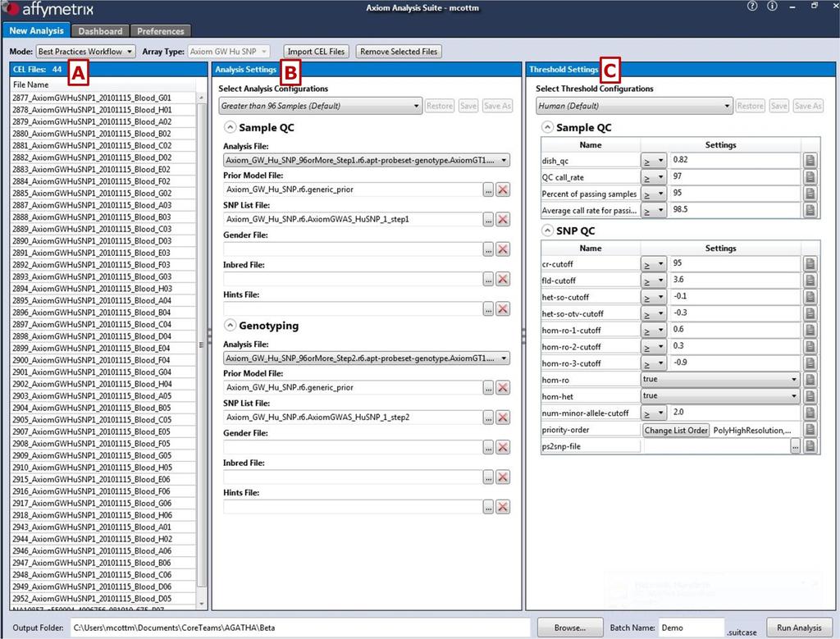The height and width of the screenshot is (639, 840).
Task: Click document icon for fld-cutoff row
Action: point(810,281)
